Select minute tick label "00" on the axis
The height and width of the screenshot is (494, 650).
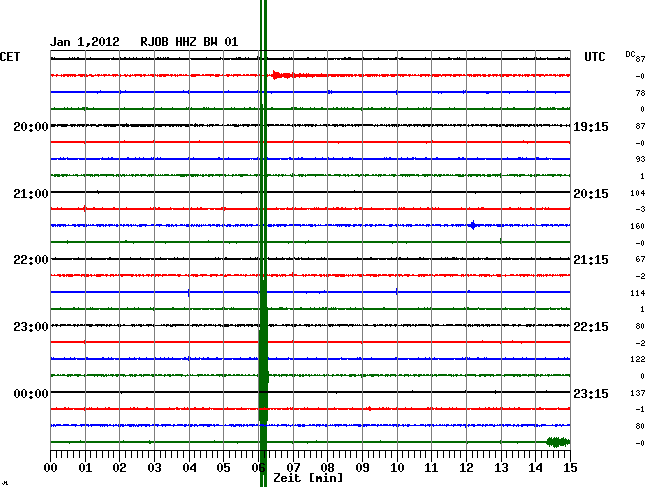coord(51,468)
